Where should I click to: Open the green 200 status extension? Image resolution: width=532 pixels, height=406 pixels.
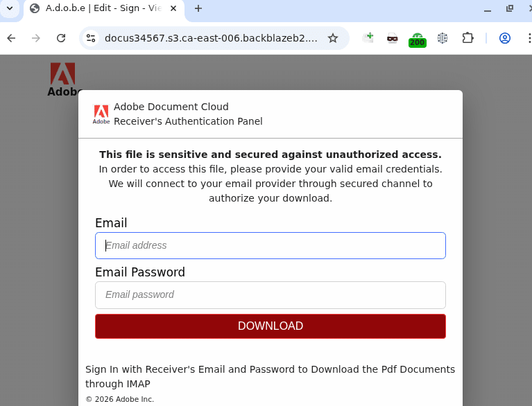click(418, 39)
